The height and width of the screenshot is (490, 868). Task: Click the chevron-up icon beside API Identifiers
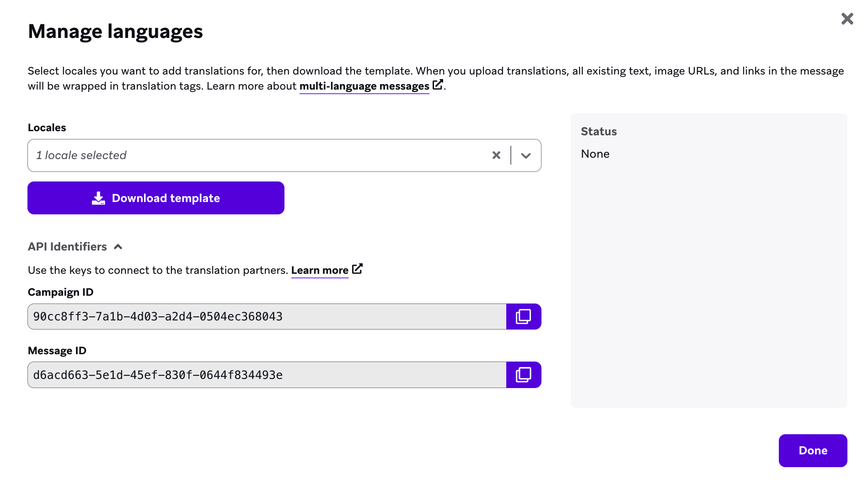pos(118,247)
